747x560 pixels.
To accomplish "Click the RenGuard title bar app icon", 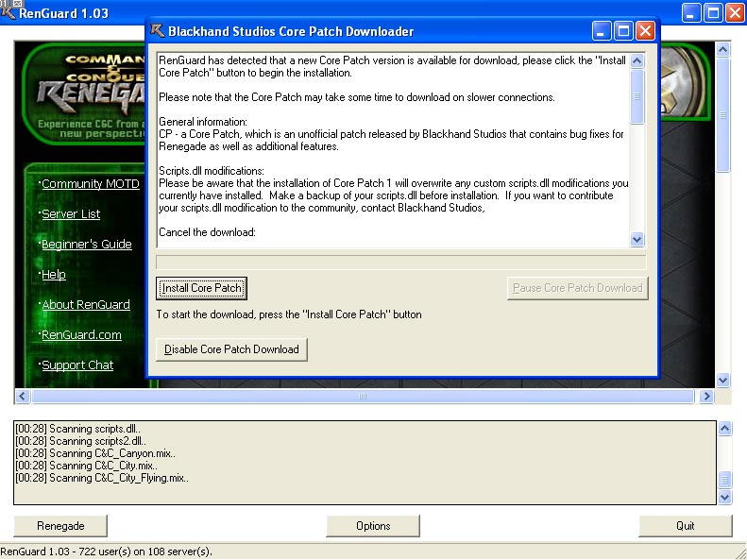I will tap(8, 11).
